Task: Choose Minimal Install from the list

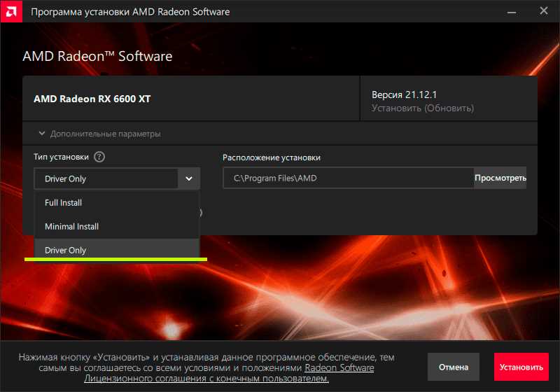Action: [x=116, y=226]
